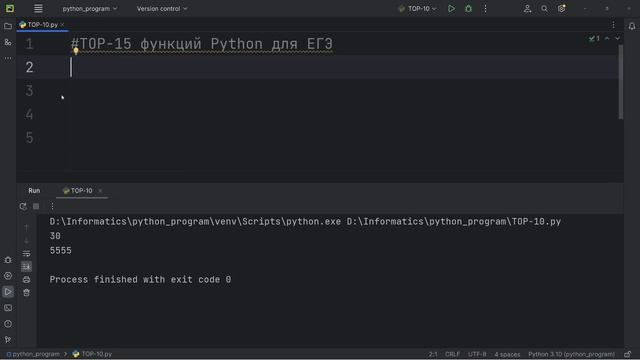Viewport: 640px width, 360px height.
Task: Toggle soft-wrap in console output
Action: pos(27,253)
